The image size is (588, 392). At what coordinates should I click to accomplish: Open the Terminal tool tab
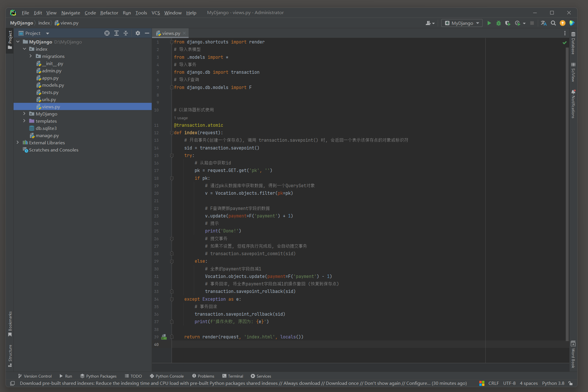pyautogui.click(x=233, y=376)
